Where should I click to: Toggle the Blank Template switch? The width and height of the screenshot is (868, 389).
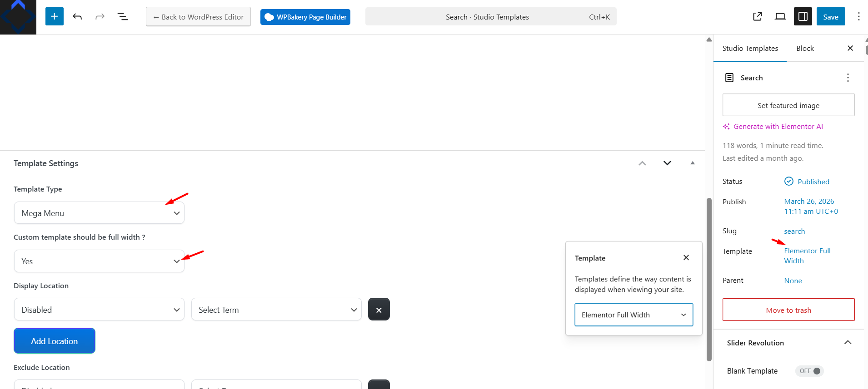coord(809,371)
